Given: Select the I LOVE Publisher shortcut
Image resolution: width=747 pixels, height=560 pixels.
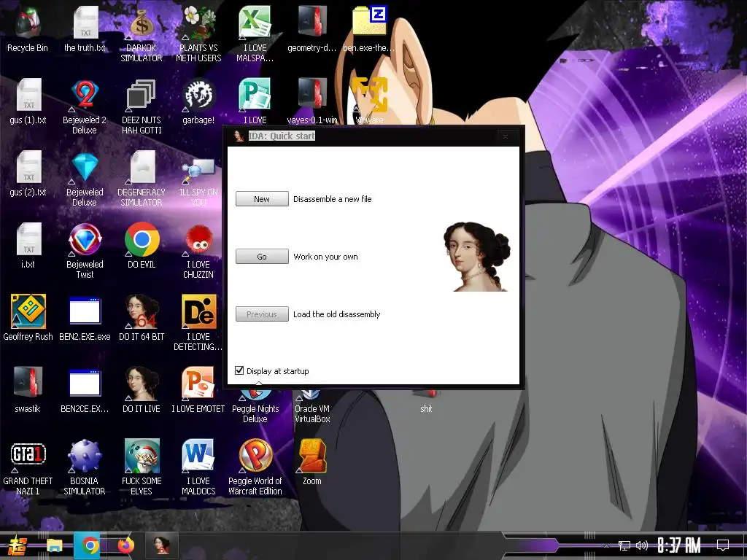Looking at the screenshot, I should point(255,95).
